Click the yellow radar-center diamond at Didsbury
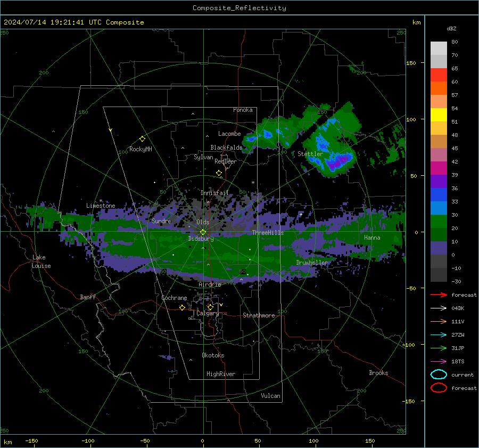The height and width of the screenshot is (448, 479). pyautogui.click(x=203, y=232)
